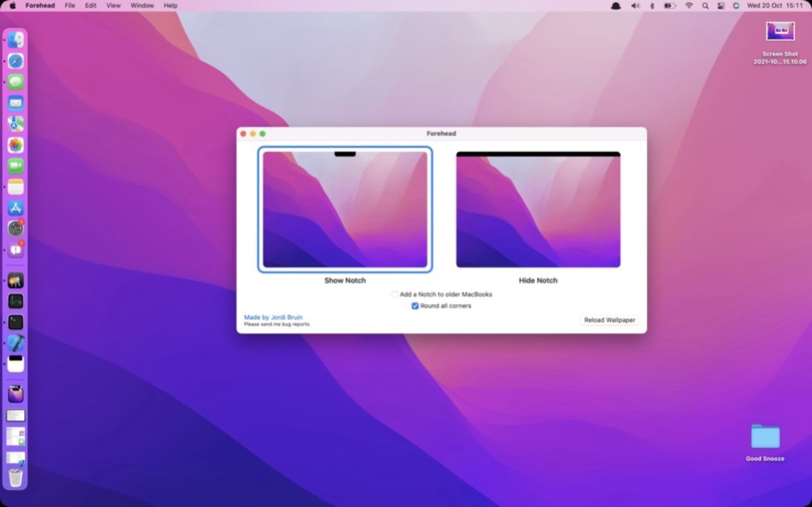Image resolution: width=812 pixels, height=507 pixels.
Task: Uncheck Round all corners
Action: [x=415, y=306]
